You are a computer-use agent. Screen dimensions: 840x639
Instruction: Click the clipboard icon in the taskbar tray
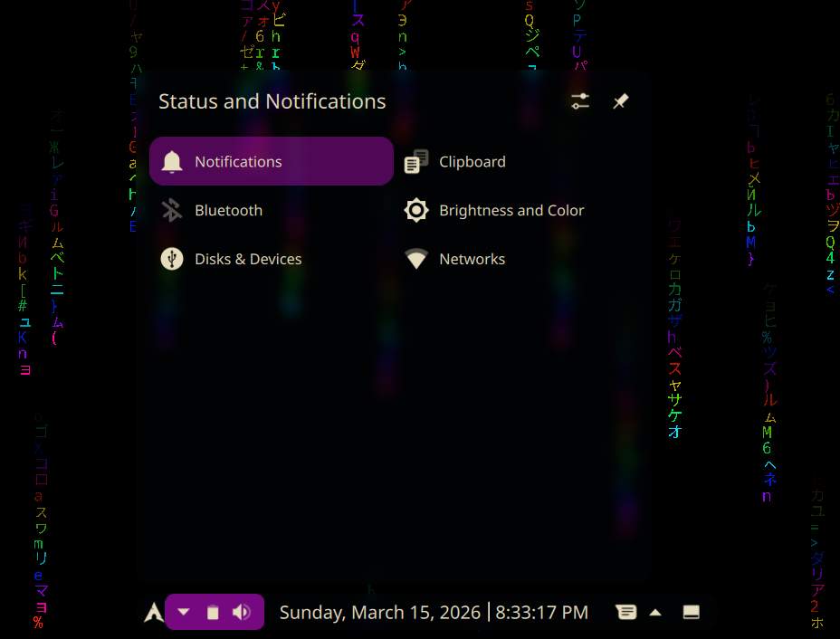tap(213, 613)
